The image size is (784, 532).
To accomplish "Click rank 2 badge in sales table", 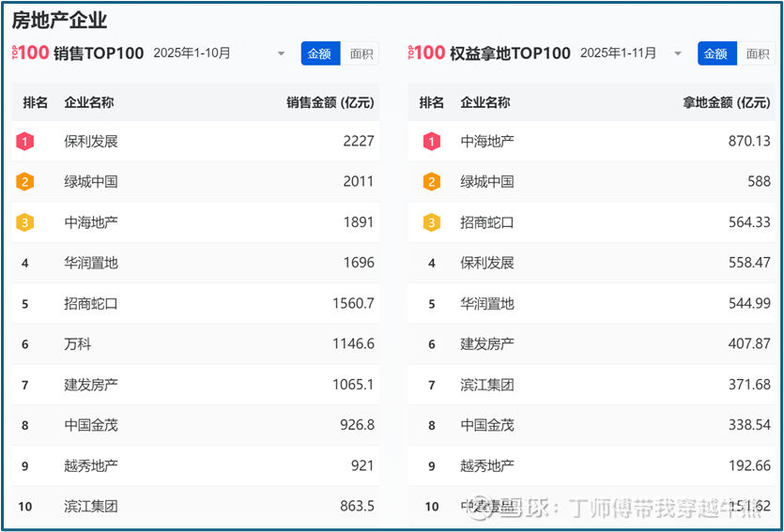I will click(25, 182).
